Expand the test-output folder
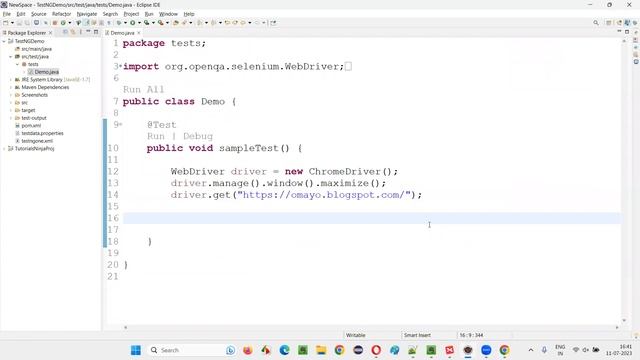The width and height of the screenshot is (640, 360). coord(11,118)
